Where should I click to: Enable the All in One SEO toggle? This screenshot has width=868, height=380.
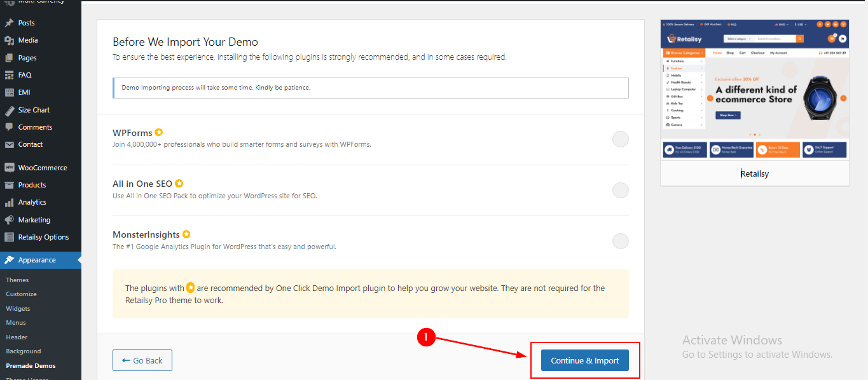(x=621, y=190)
